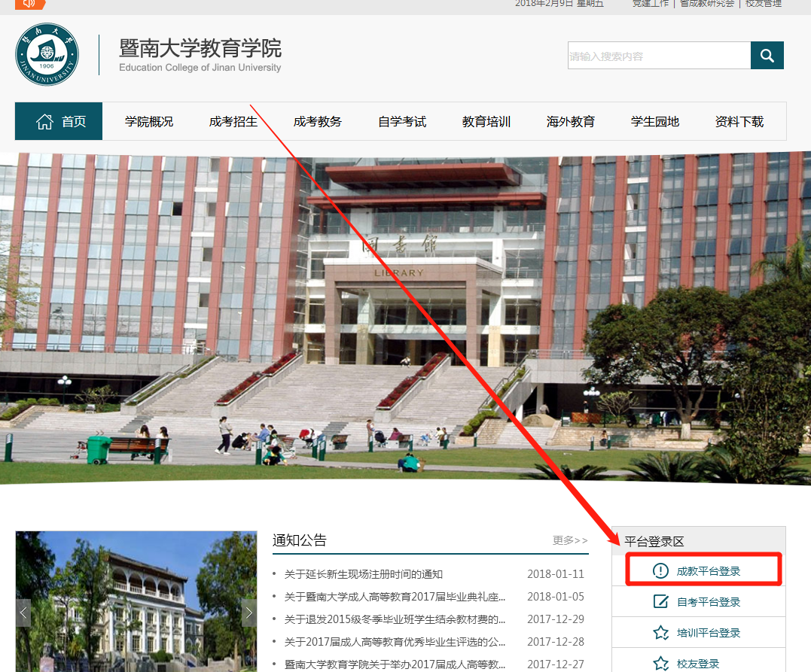Open the 学生园地 menu
Viewport: 811px width, 672px height.
pos(655,121)
